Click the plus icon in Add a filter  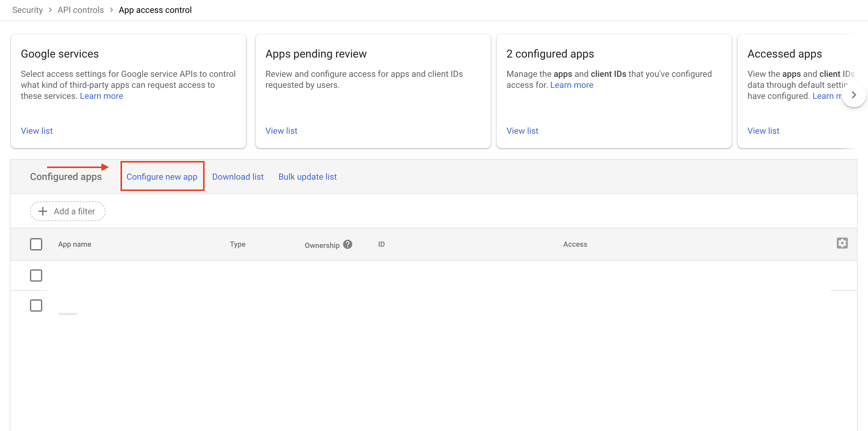(43, 211)
